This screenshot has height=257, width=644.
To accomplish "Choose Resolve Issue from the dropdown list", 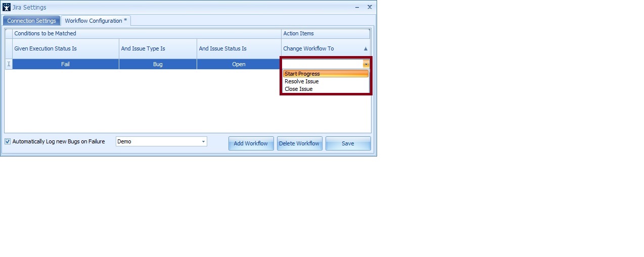I will point(326,81).
